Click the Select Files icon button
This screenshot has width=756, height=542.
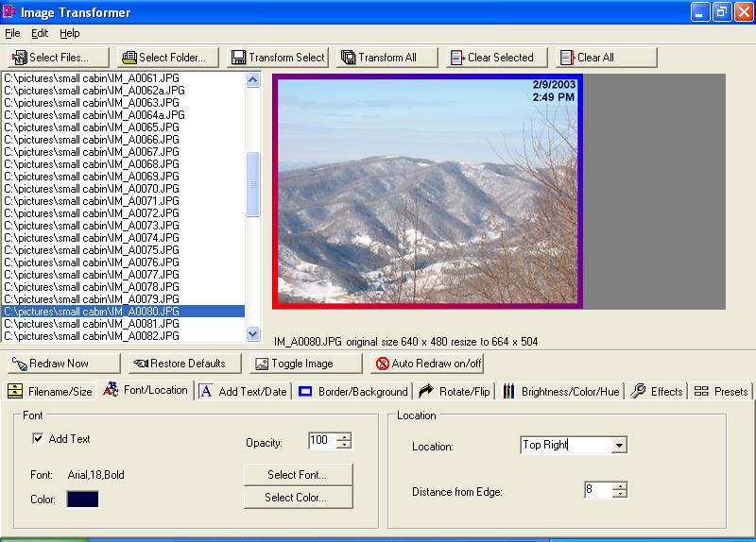[x=59, y=58]
